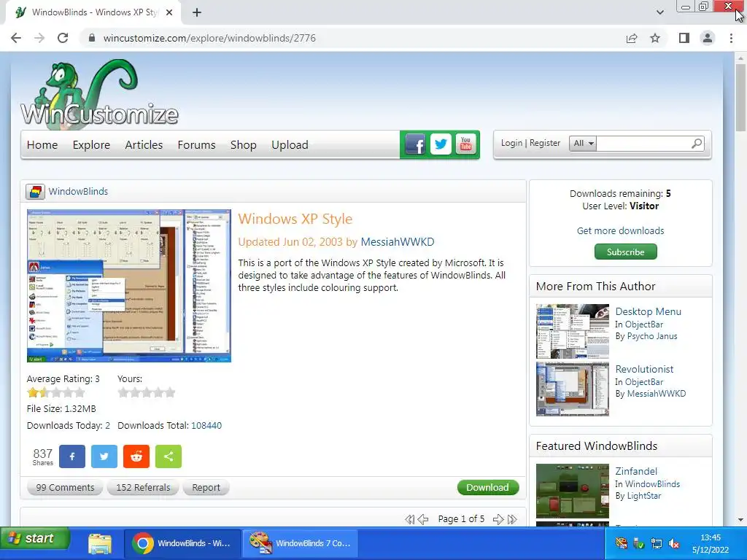This screenshot has width=747, height=560.
Task: Reload the current page
Action: [x=63, y=38]
